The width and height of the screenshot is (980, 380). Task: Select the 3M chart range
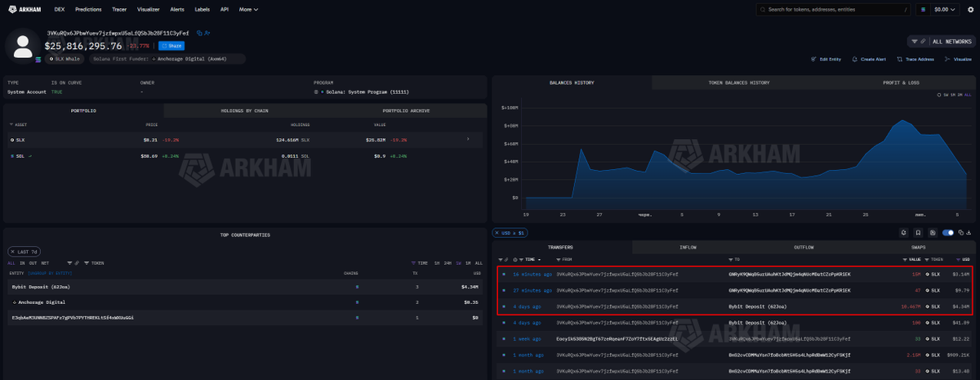(x=960, y=95)
